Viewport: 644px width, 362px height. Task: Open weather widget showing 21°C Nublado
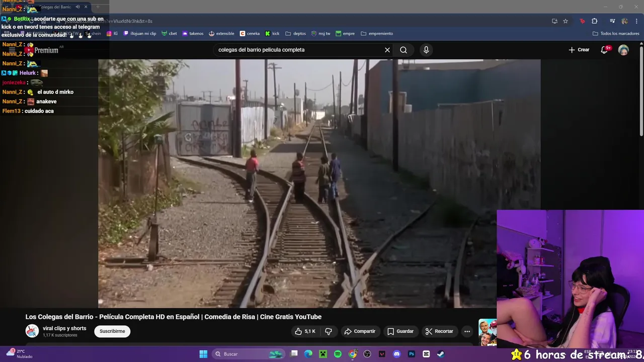tap(20, 354)
